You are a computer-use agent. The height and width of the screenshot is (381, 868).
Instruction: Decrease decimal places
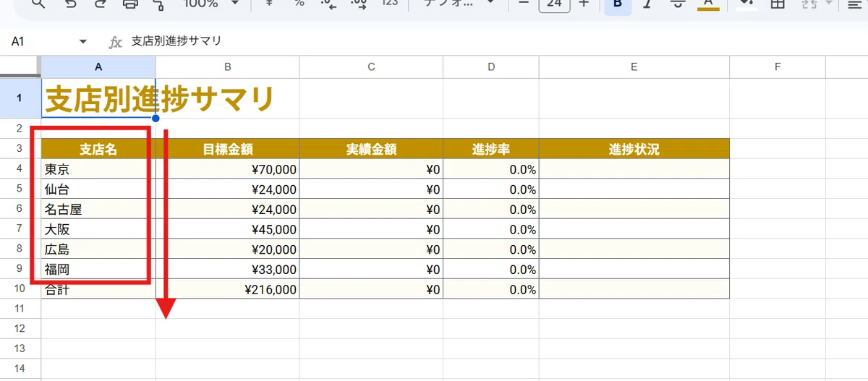[329, 4]
